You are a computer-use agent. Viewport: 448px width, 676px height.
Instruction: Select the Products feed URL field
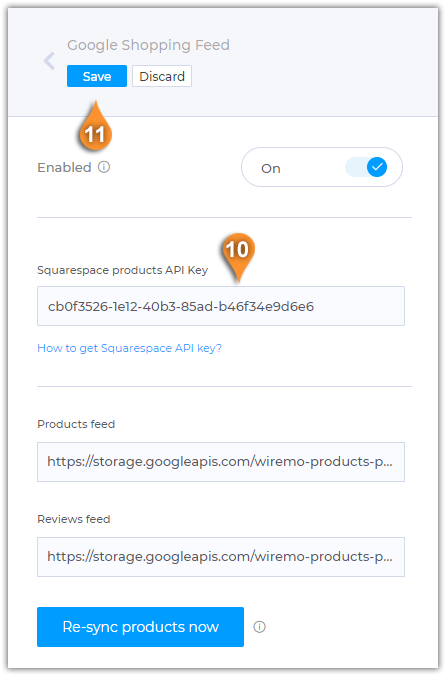click(221, 462)
